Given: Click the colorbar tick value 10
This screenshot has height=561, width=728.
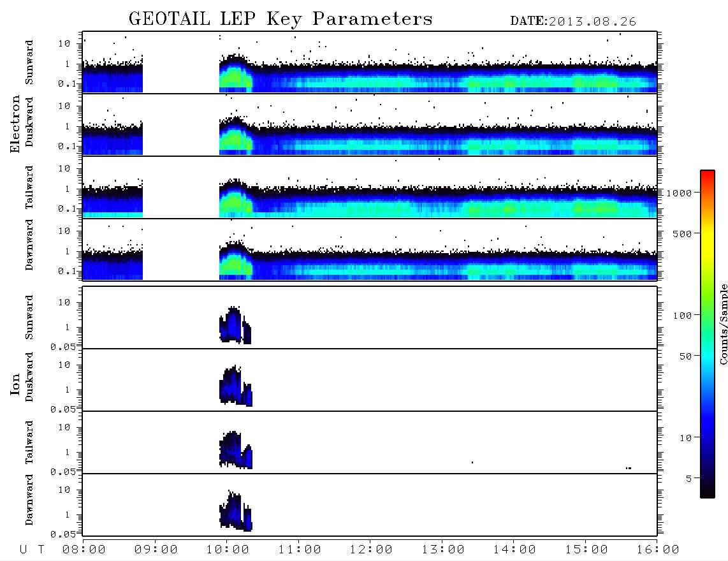Looking at the screenshot, I should 686,438.
